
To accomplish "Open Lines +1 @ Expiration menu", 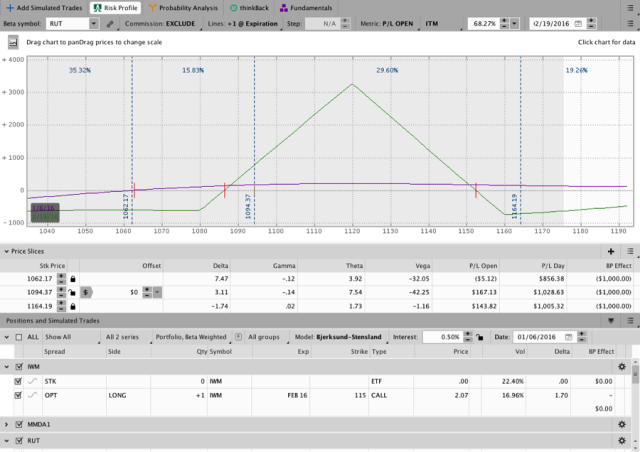I will pos(242,24).
